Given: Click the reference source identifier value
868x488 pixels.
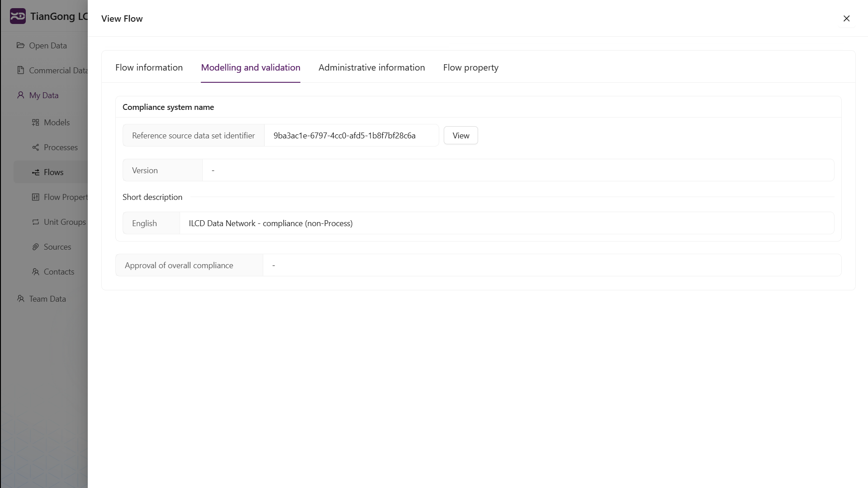Looking at the screenshot, I should (344, 136).
